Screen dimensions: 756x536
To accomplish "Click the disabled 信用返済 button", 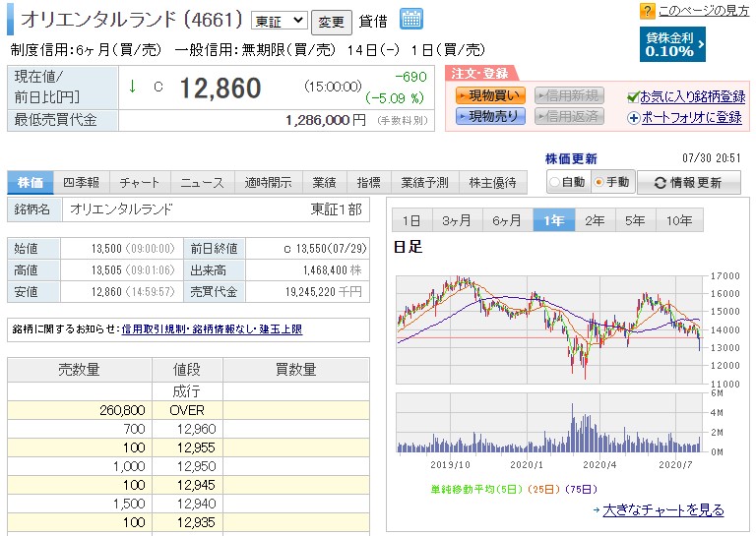I will click(569, 116).
